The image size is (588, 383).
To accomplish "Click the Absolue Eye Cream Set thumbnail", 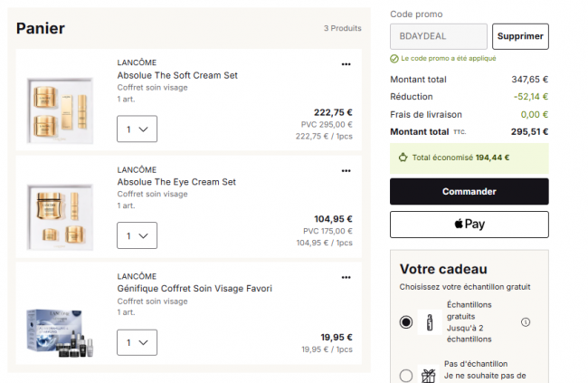I will (x=60, y=217).
